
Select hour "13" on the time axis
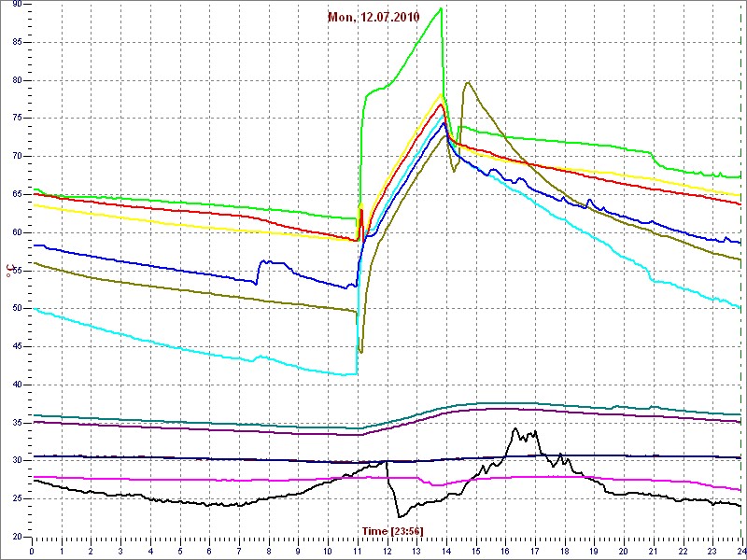[x=416, y=551]
